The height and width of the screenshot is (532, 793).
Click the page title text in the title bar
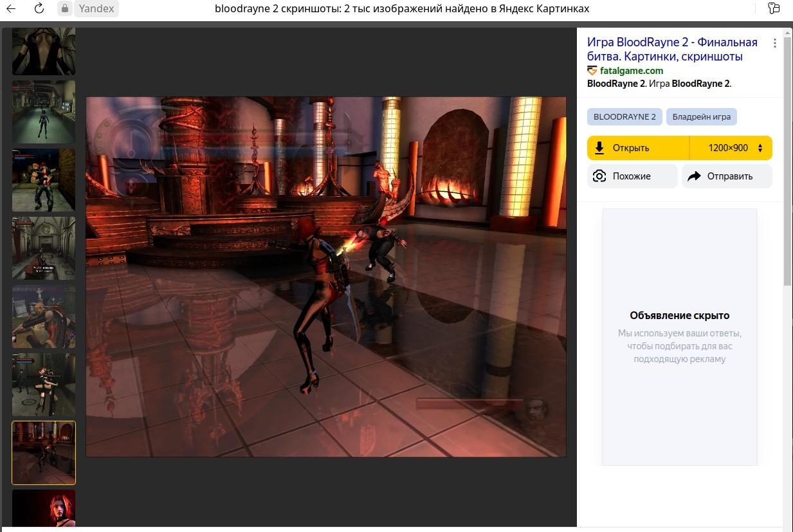(402, 8)
